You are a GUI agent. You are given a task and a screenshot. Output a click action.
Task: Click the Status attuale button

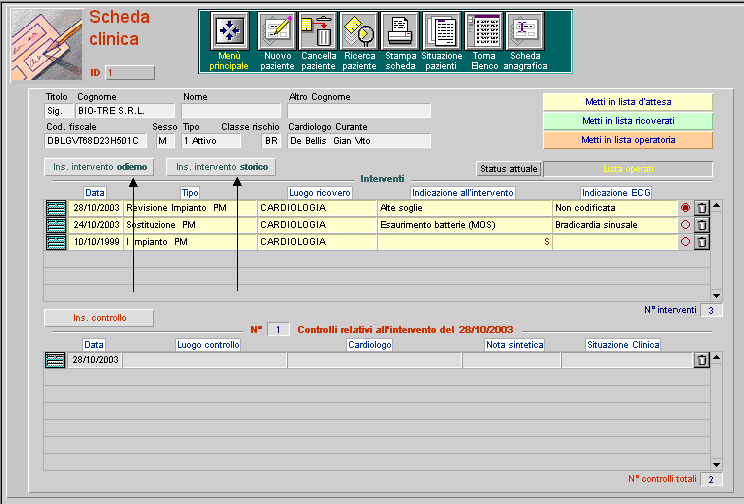pyautogui.click(x=508, y=169)
